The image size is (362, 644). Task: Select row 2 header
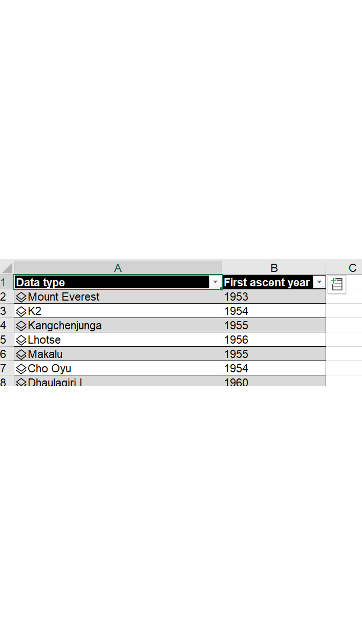[x=3, y=297]
